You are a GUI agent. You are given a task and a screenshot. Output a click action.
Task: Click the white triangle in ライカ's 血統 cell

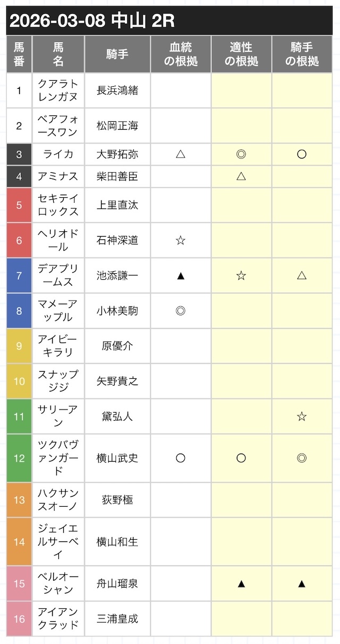[181, 154]
